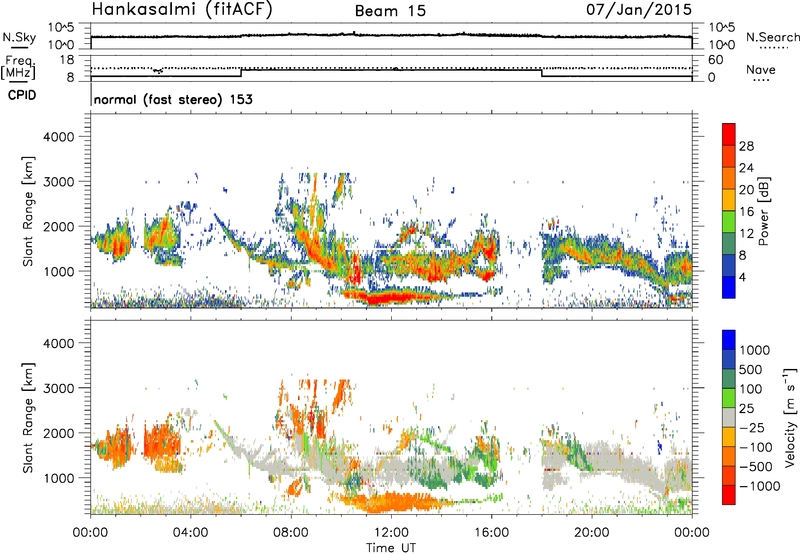Click the 'N.Sky' legend label
The image size is (800, 554).
coord(19,38)
